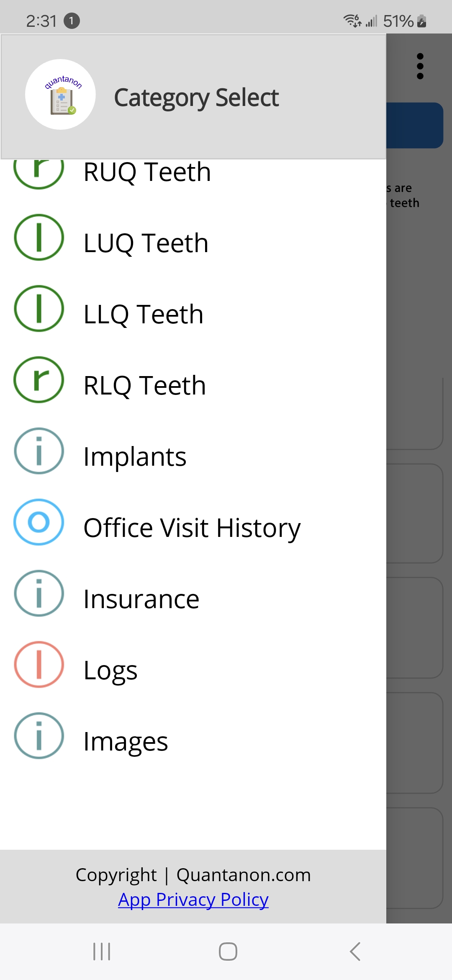Image resolution: width=452 pixels, height=980 pixels.
Task: Tap the green circle icon beside LUQ Teeth
Action: (39, 237)
